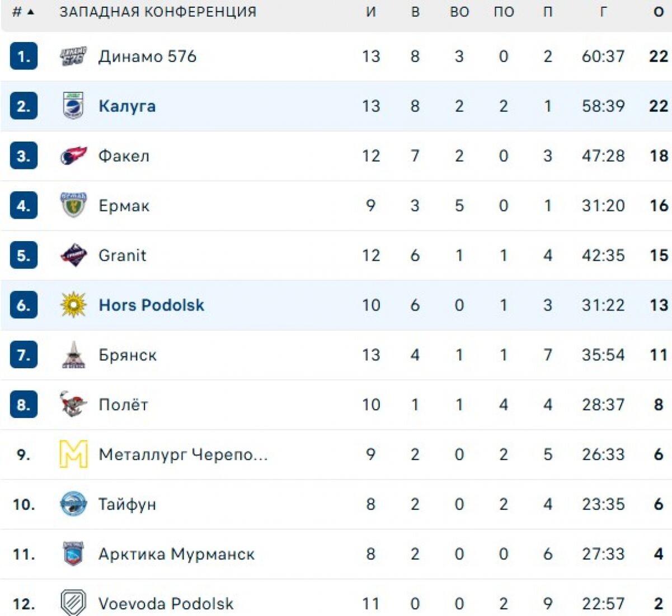Click the Hors Podolsk sun logo
This screenshot has width=672, height=616.
(x=73, y=305)
